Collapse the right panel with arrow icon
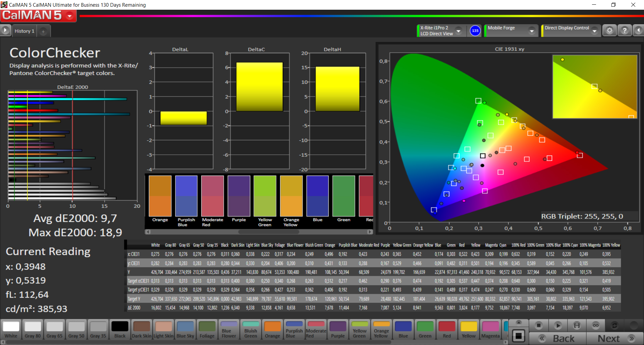 point(638,31)
